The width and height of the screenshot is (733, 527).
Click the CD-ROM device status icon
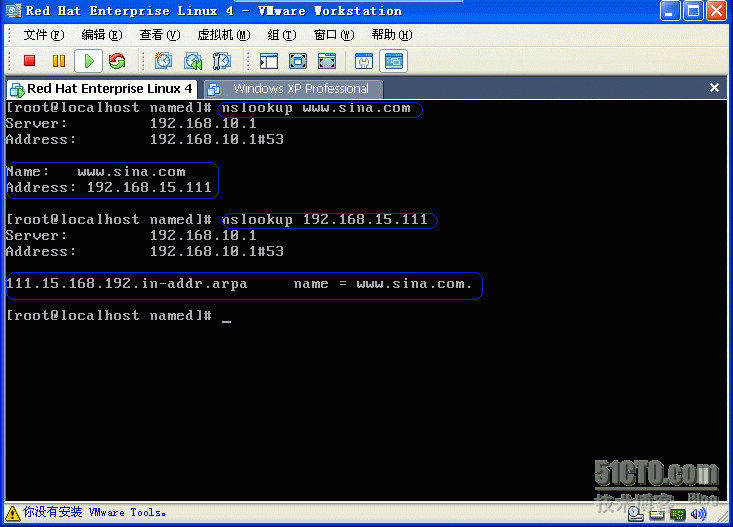pos(635,514)
